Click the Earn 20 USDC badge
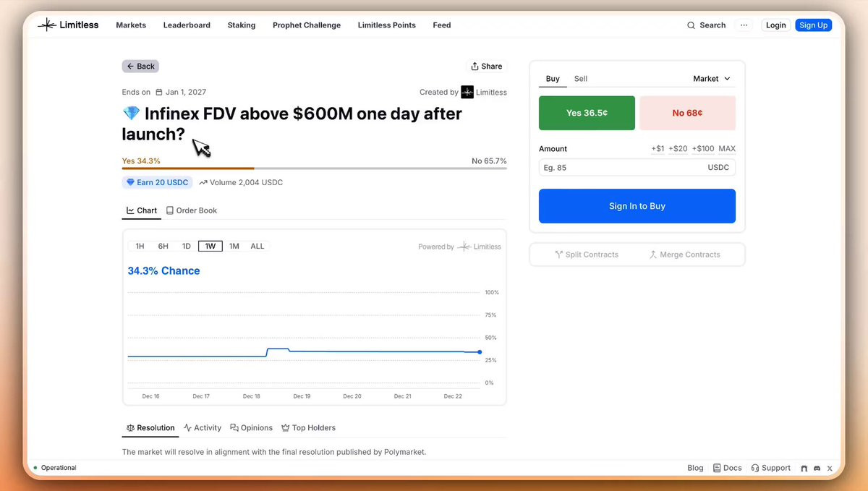The image size is (868, 491). click(x=157, y=182)
